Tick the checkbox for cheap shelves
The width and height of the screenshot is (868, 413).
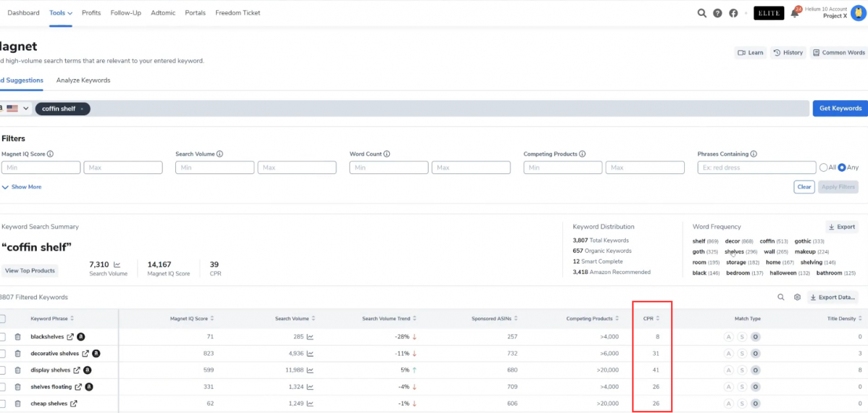[x=2, y=404]
